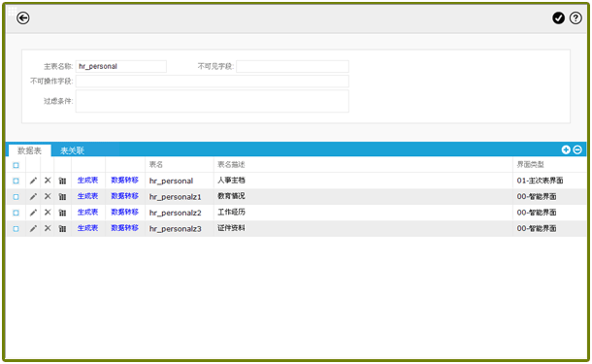The width and height of the screenshot is (592, 364).
Task: Click the 表名 column header
Action: (180, 165)
